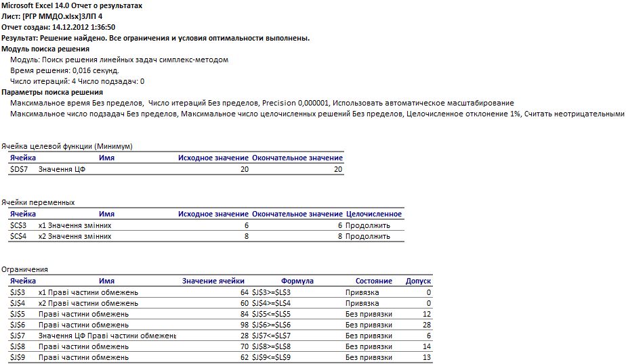Click cell reference '$J$3'
This screenshot has width=626, height=364.
tap(18, 292)
